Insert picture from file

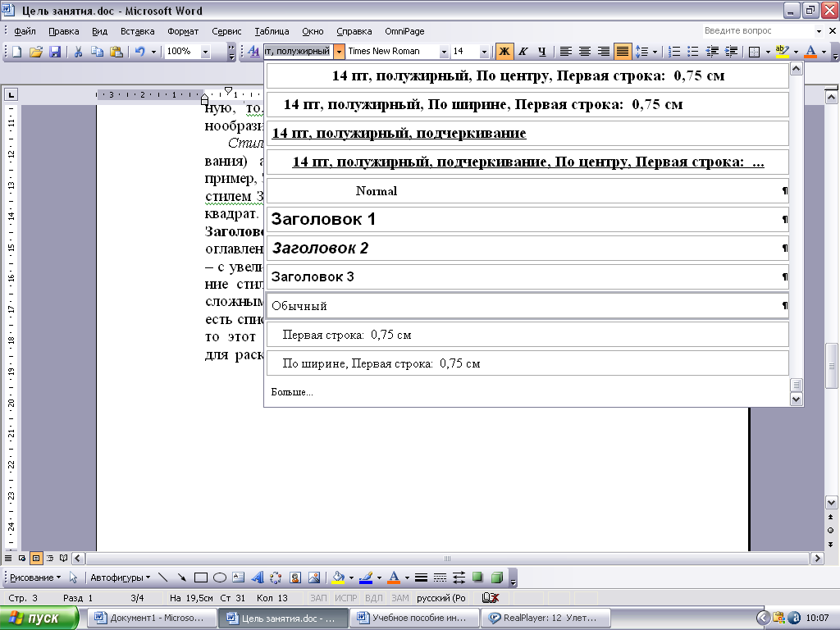[314, 577]
